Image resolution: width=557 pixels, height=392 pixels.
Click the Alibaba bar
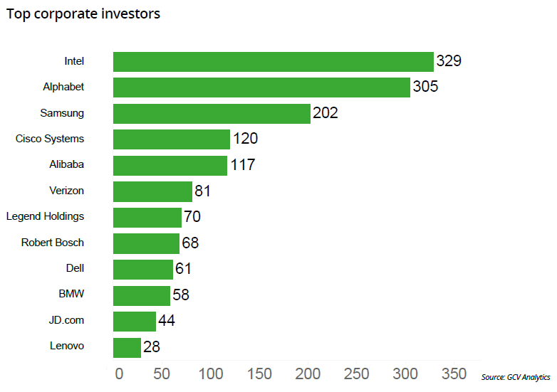point(170,165)
